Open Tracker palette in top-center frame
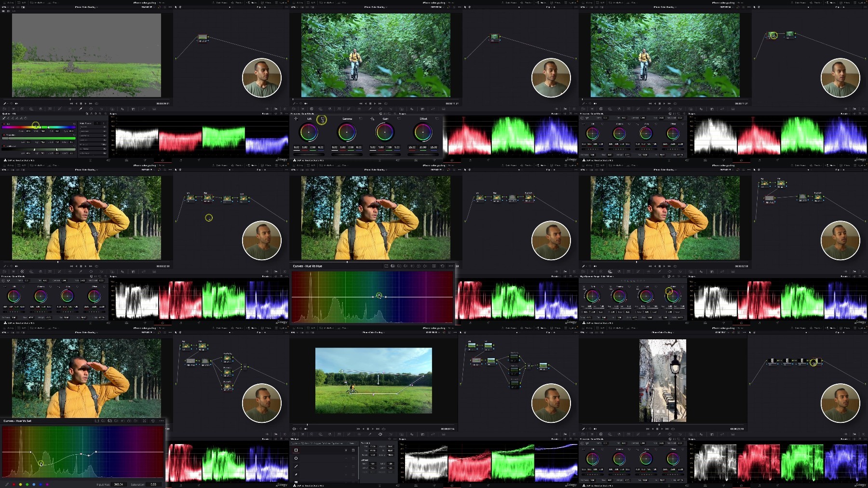The image size is (868, 488). click(x=391, y=109)
